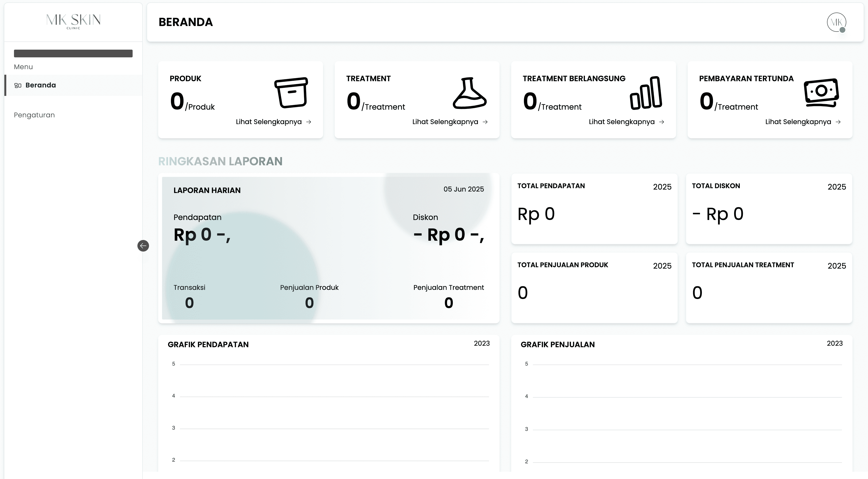Click the 2025 year on Total Diskon

(836, 187)
